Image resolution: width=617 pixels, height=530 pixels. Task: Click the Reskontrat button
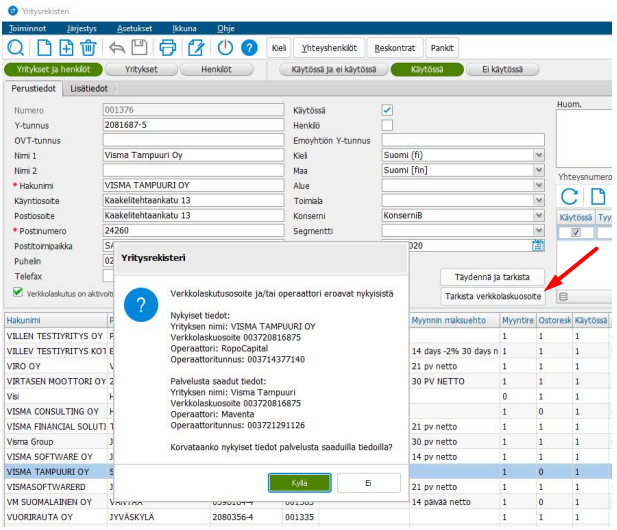coord(395,48)
